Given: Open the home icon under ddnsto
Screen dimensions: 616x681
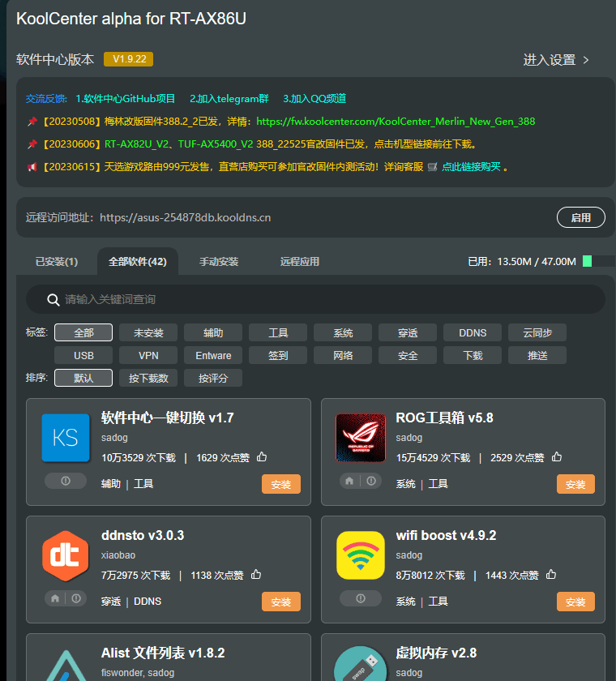Looking at the screenshot, I should [55, 598].
